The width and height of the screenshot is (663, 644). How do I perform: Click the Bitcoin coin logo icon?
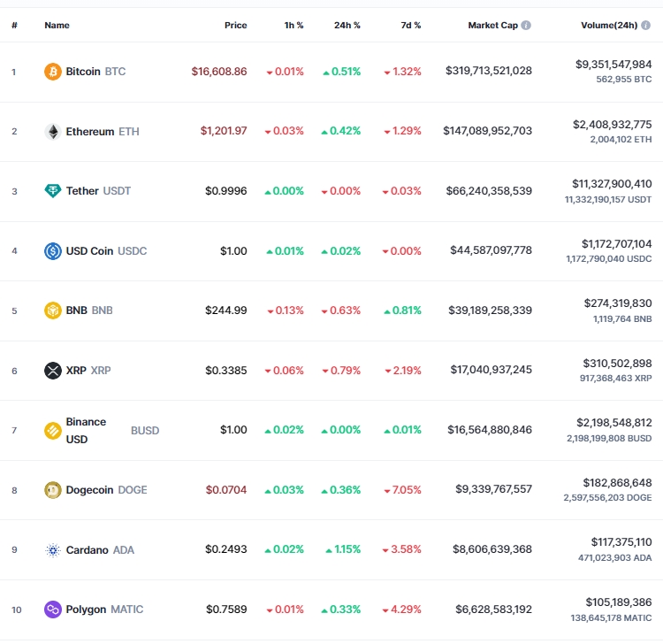(x=53, y=72)
